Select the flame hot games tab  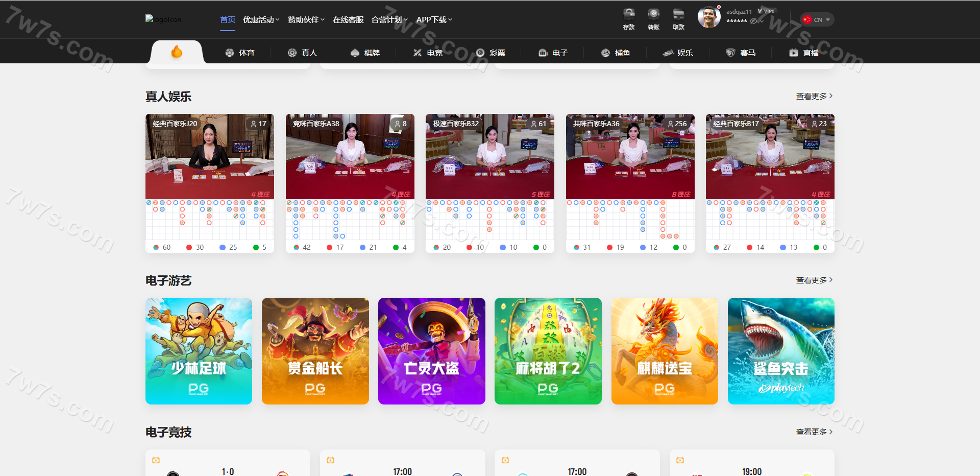(177, 52)
